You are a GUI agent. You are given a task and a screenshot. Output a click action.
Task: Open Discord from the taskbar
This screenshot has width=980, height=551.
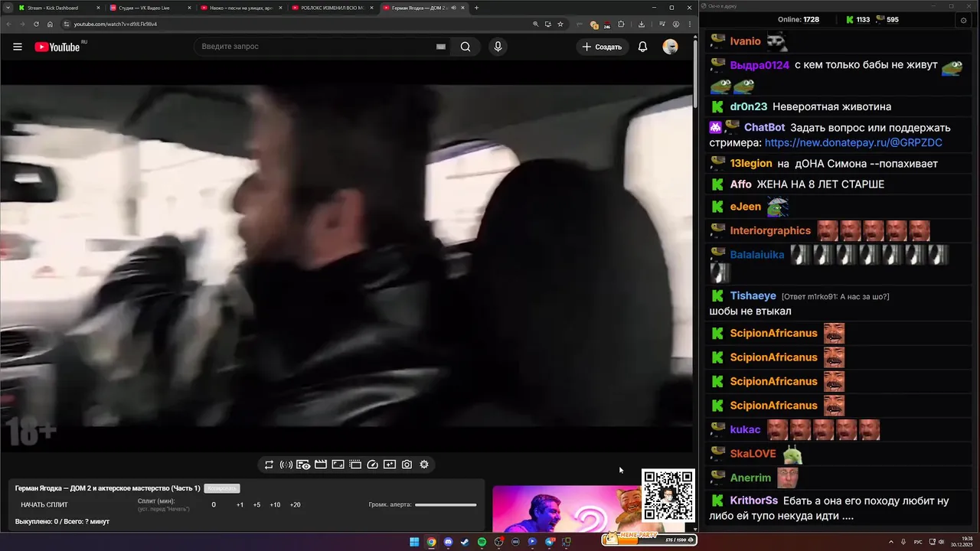pos(448,542)
